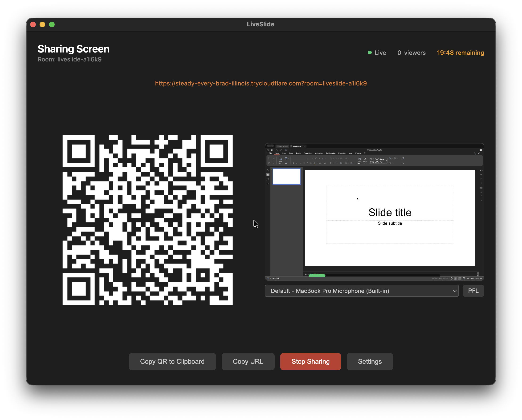
Task: Start slideshow from the status bar icon
Action: point(268,278)
